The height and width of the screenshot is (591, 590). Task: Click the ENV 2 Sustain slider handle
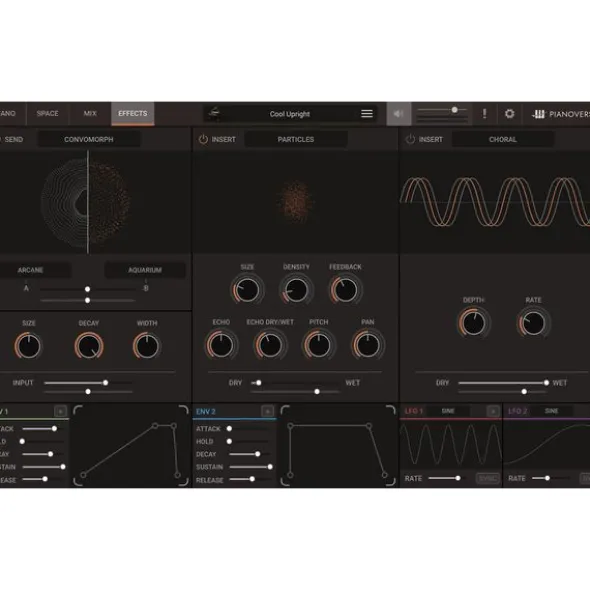click(270, 467)
